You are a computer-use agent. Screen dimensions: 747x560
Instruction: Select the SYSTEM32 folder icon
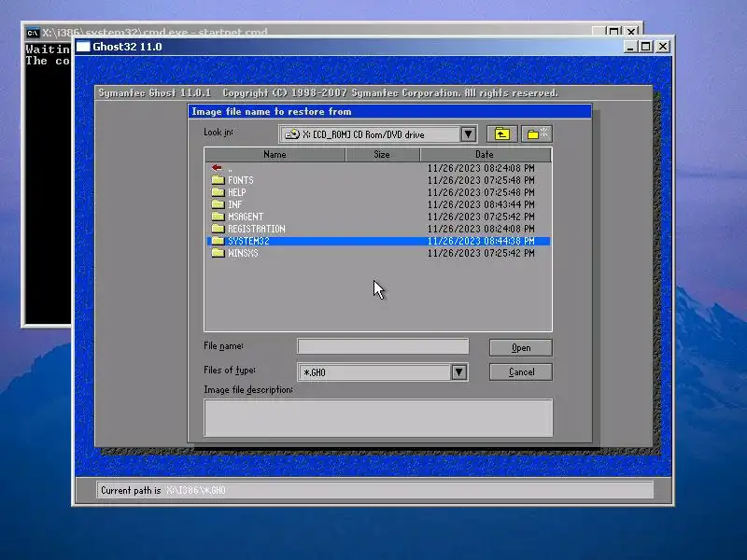click(x=218, y=241)
